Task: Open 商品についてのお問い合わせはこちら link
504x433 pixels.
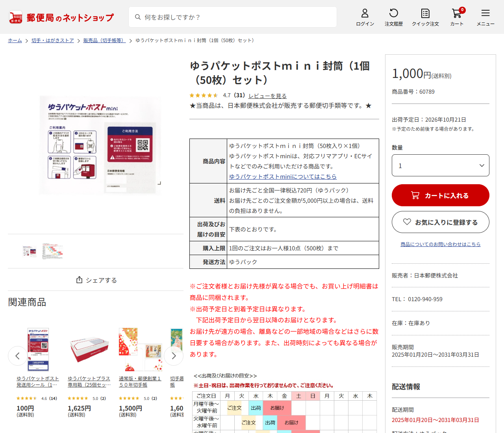Action: point(441,244)
